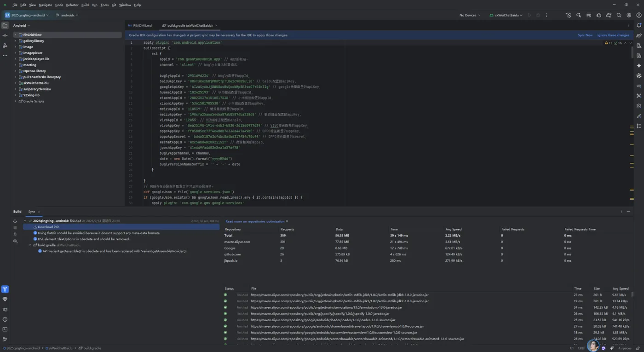Open the account profile icon
This screenshot has height=352, width=644.
(x=639, y=15)
